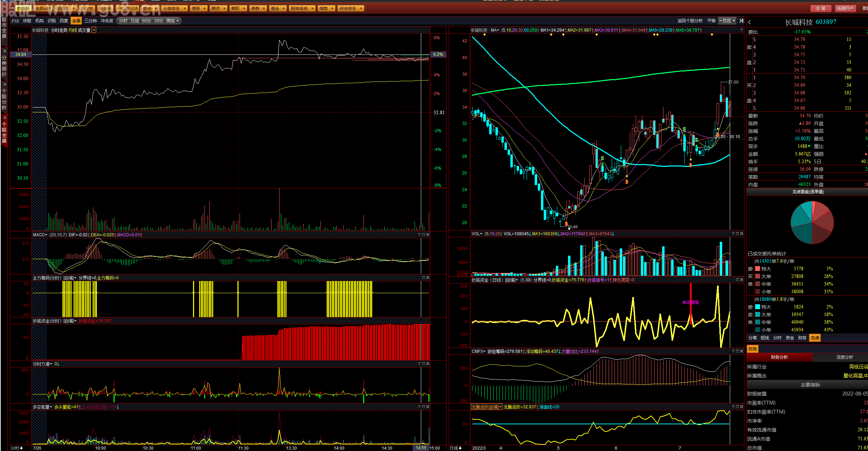Close the 分时力道 panel

pyautogui.click(x=428, y=364)
